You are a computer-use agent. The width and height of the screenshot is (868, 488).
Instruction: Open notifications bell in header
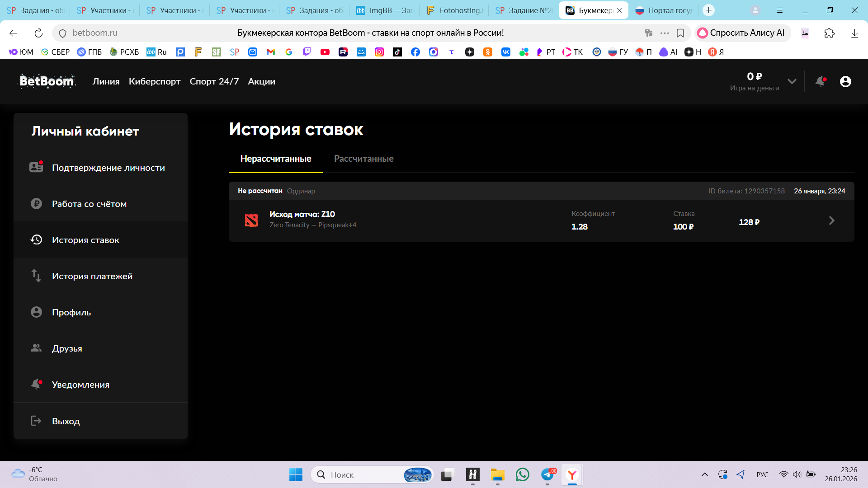pyautogui.click(x=820, y=81)
